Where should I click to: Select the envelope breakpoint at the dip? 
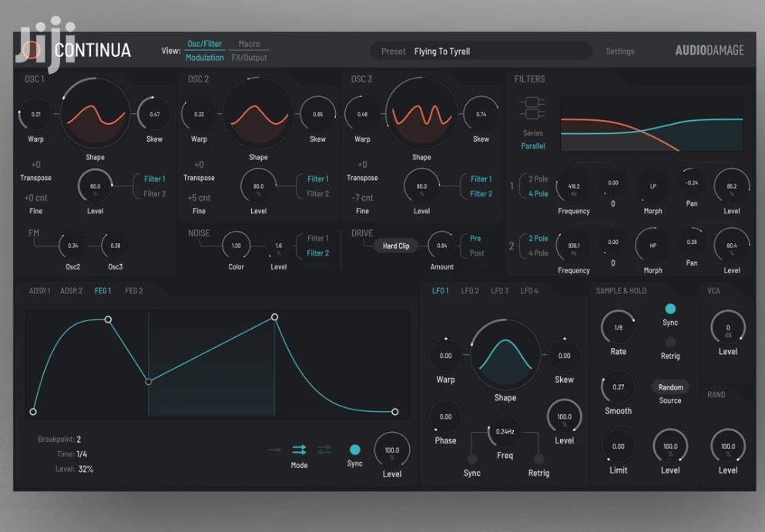[x=149, y=381]
